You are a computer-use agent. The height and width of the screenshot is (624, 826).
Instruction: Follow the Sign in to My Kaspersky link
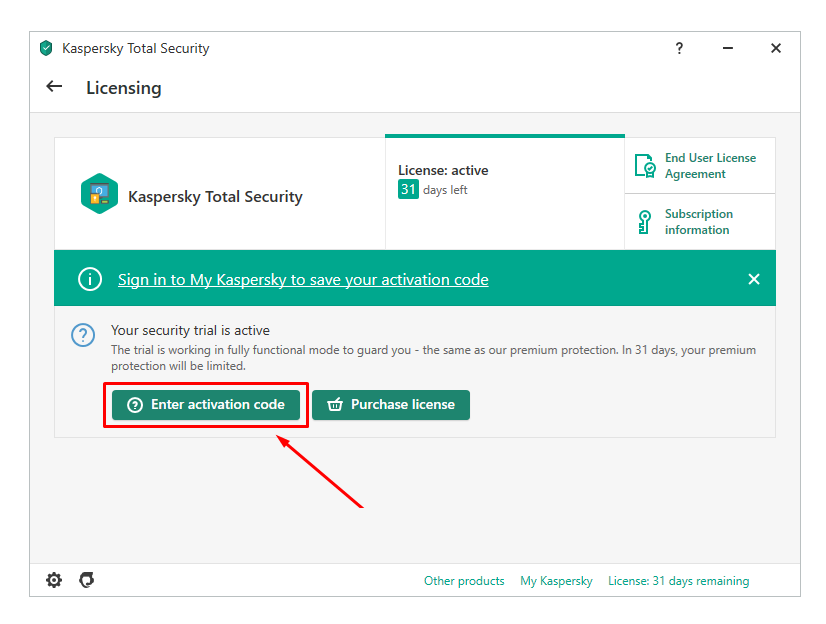(x=303, y=280)
